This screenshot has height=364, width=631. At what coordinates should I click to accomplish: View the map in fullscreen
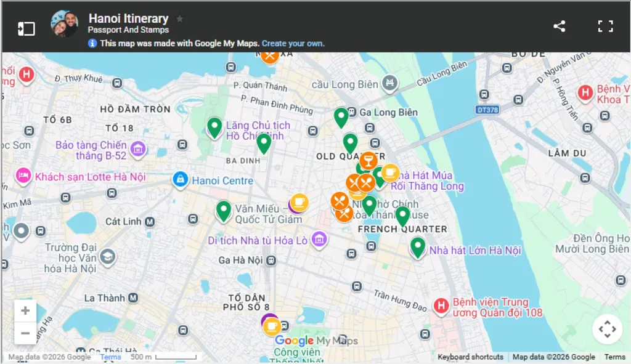[605, 26]
